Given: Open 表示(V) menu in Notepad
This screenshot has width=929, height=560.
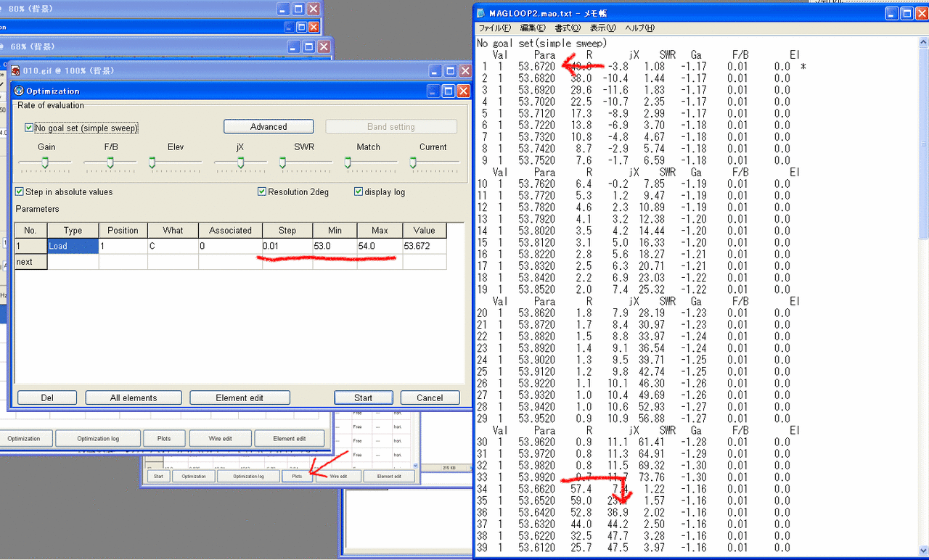Looking at the screenshot, I should tap(602, 28).
